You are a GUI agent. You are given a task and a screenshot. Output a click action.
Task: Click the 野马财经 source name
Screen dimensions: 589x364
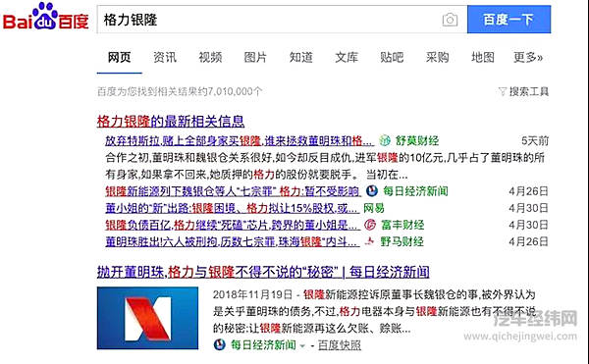(402, 241)
